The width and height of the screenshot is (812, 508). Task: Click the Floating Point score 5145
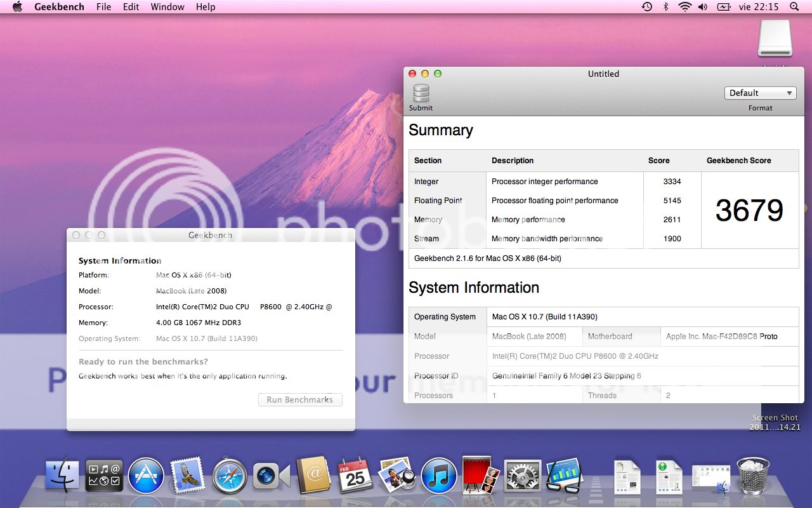coord(672,201)
